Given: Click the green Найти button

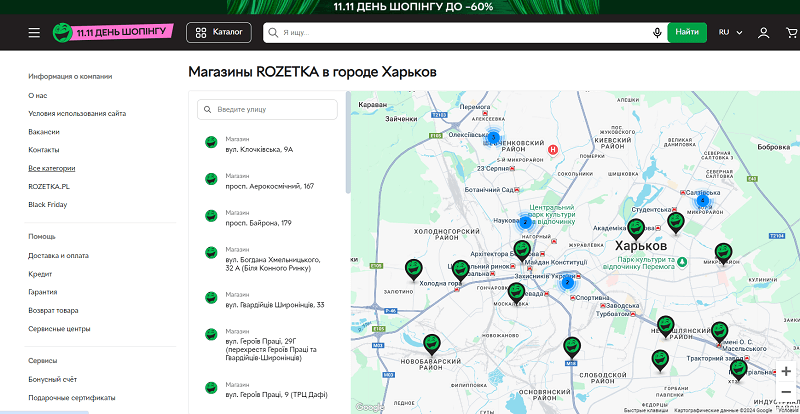Looking at the screenshot, I should [x=687, y=32].
